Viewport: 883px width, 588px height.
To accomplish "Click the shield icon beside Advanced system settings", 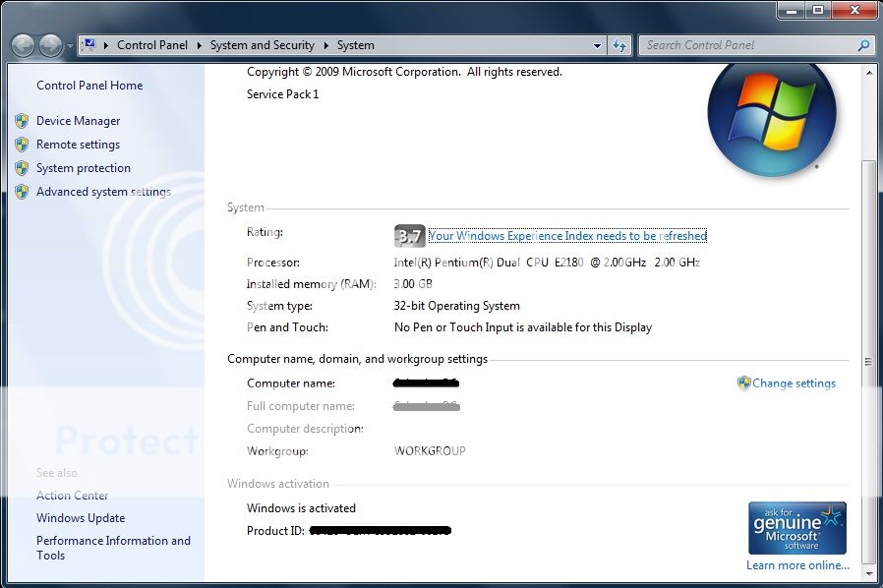I will point(22,192).
